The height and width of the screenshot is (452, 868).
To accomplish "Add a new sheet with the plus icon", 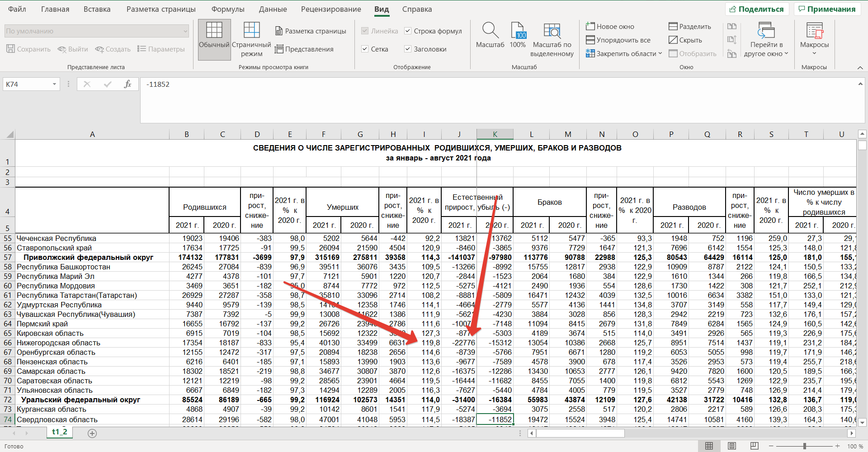I will (x=92, y=433).
